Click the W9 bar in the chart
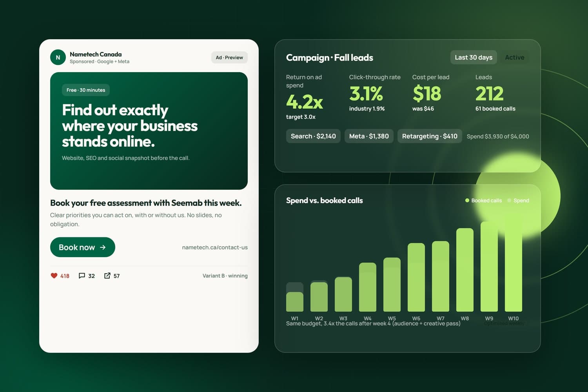Viewport: 588px width, 392px height. coord(489,267)
